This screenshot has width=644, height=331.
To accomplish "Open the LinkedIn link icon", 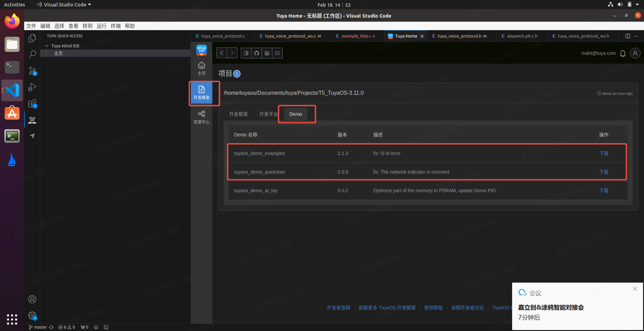I will click(267, 53).
